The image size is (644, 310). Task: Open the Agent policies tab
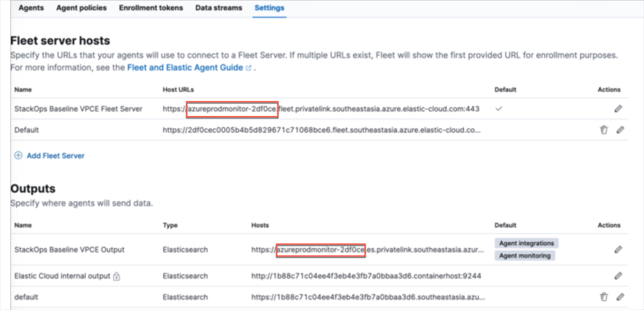[81, 8]
